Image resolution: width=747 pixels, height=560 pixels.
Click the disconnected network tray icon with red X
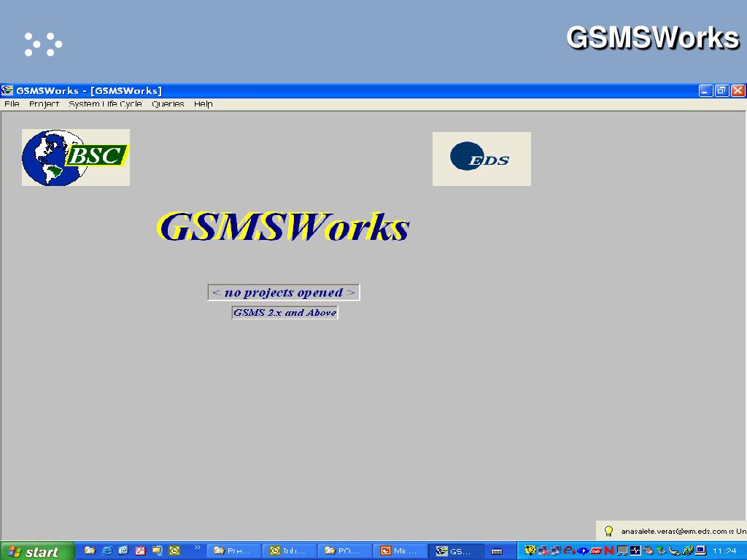coord(543,551)
